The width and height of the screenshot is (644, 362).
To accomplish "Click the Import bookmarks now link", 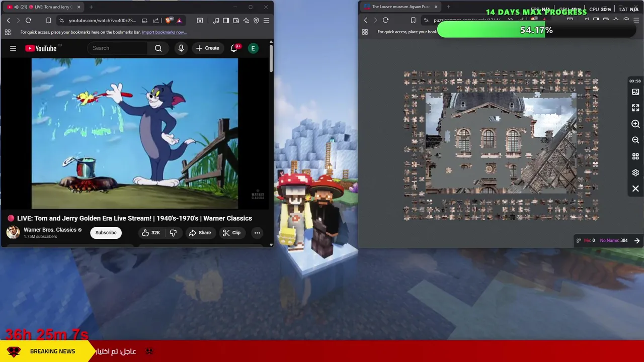I will pyautogui.click(x=164, y=32).
